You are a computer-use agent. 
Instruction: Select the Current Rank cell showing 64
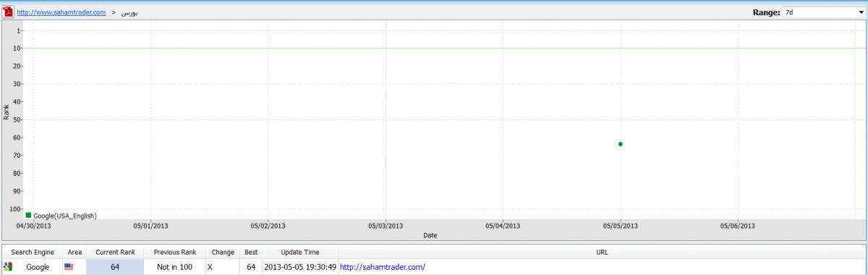(115, 267)
